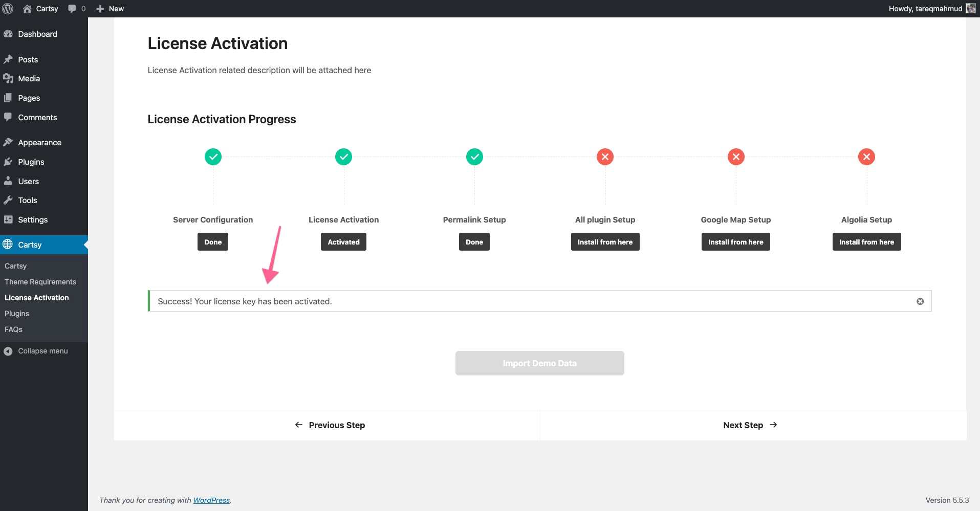Open the user avatar in admin bar

click(x=971, y=8)
